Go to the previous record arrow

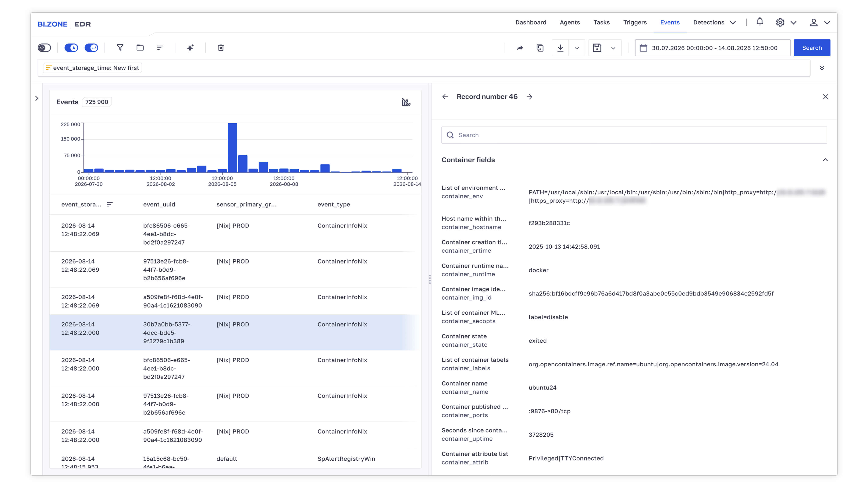pyautogui.click(x=445, y=97)
